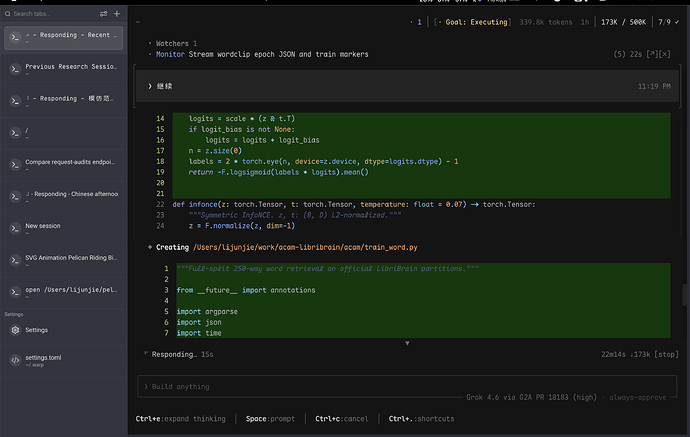Screen dimensions: 690x437
Task: Click the settings.toml code file icon
Action: (15, 360)
